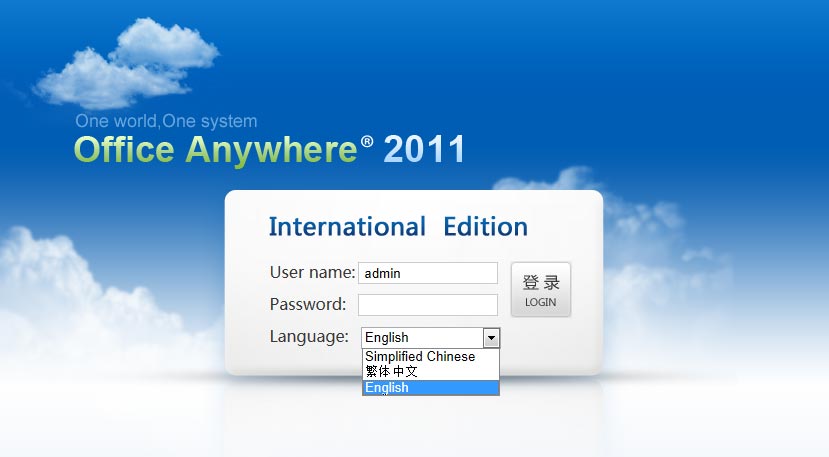The width and height of the screenshot is (829, 457).
Task: Choose 繁体中文 in the language list
Action: 430,371
